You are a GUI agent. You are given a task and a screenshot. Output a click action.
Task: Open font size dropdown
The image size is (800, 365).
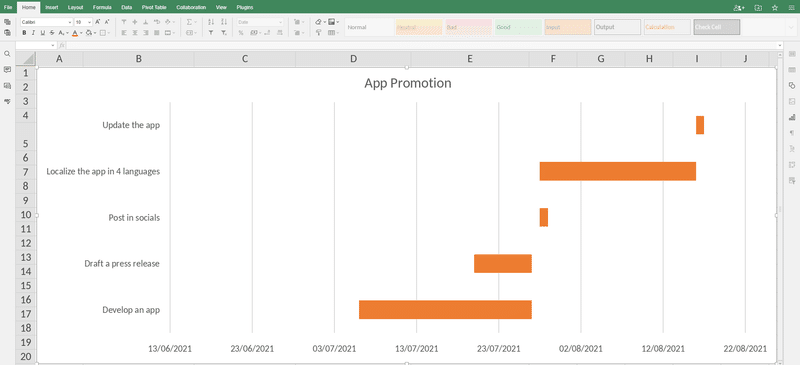click(90, 22)
